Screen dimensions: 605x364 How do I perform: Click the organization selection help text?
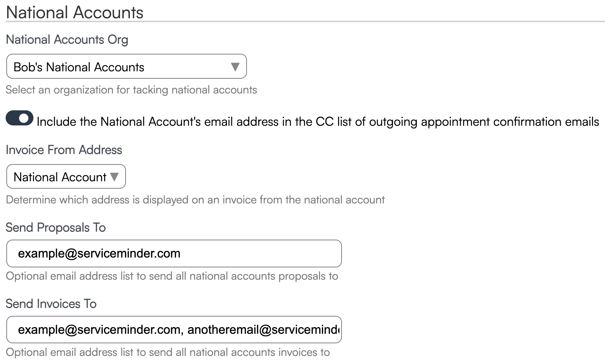[131, 90]
